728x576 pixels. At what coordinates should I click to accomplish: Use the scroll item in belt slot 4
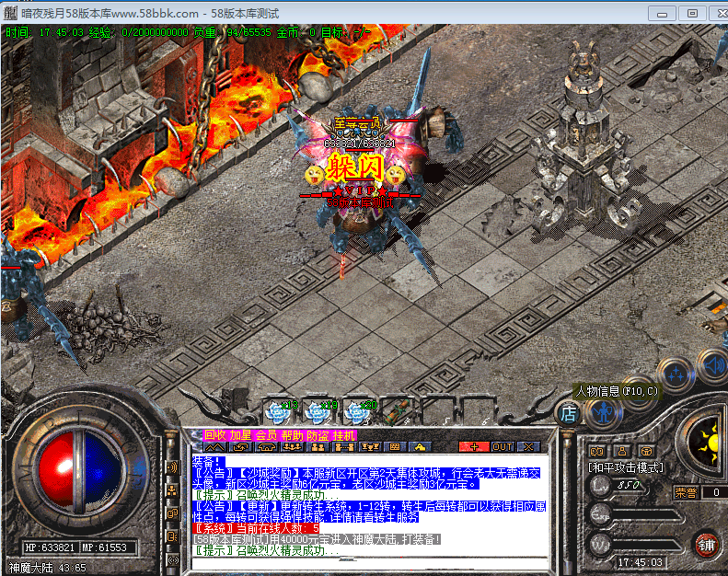tap(396, 411)
